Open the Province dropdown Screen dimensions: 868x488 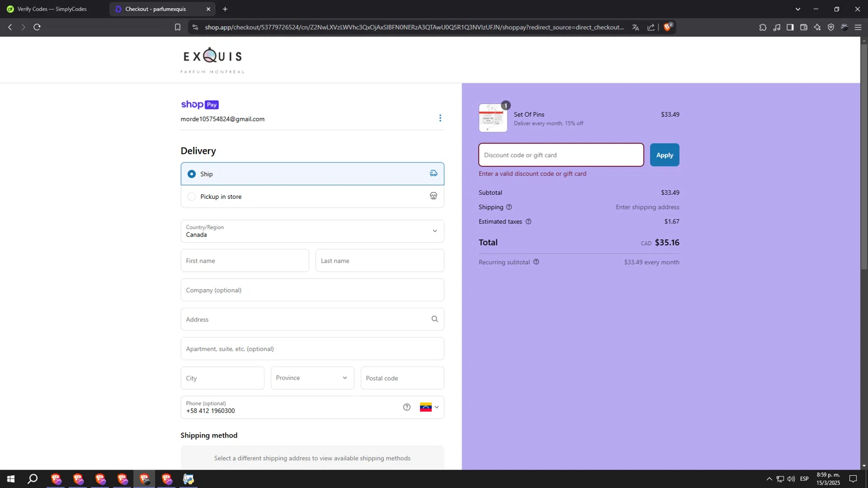312,378
